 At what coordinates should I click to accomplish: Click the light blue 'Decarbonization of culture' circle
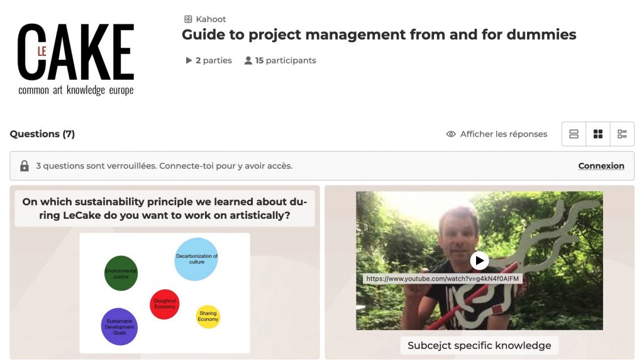tap(196, 259)
